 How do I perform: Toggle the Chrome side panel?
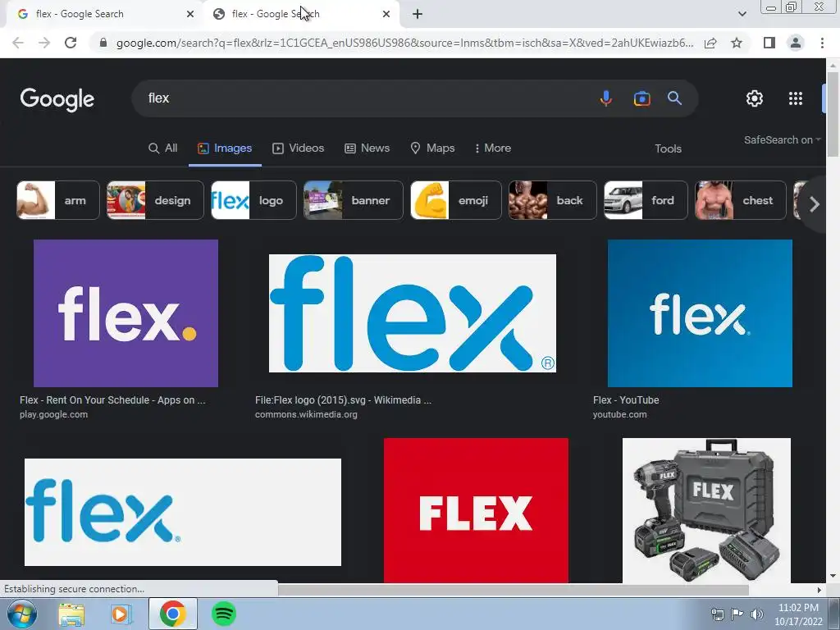coord(769,43)
